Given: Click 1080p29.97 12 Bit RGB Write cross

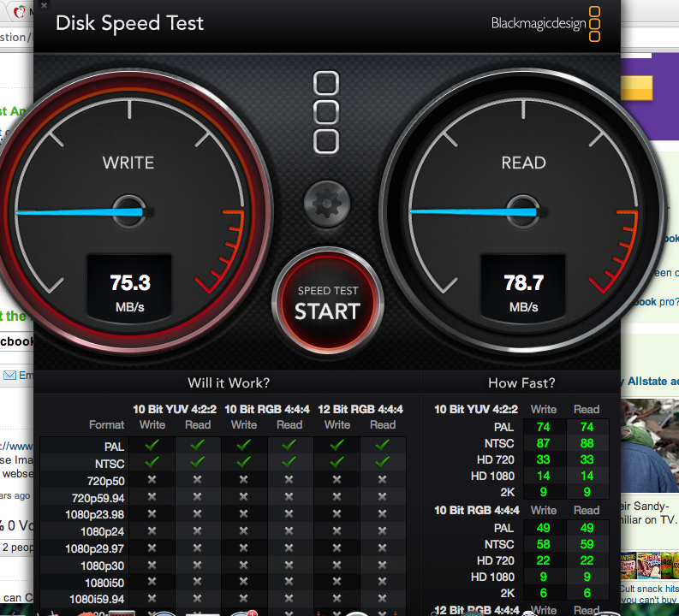Looking at the screenshot, I should [337, 548].
